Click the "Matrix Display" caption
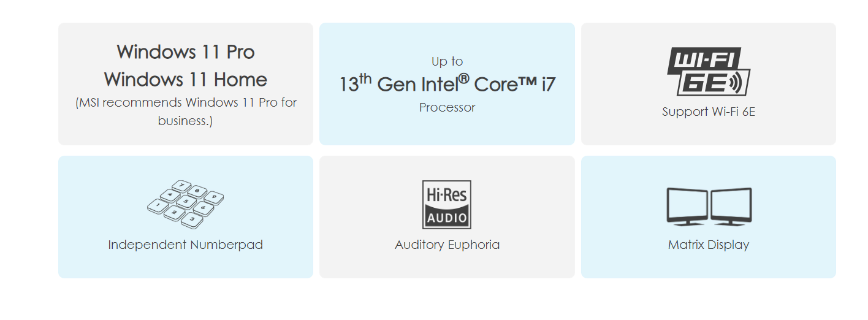Image resolution: width=868 pixels, height=320 pixels. point(709,245)
